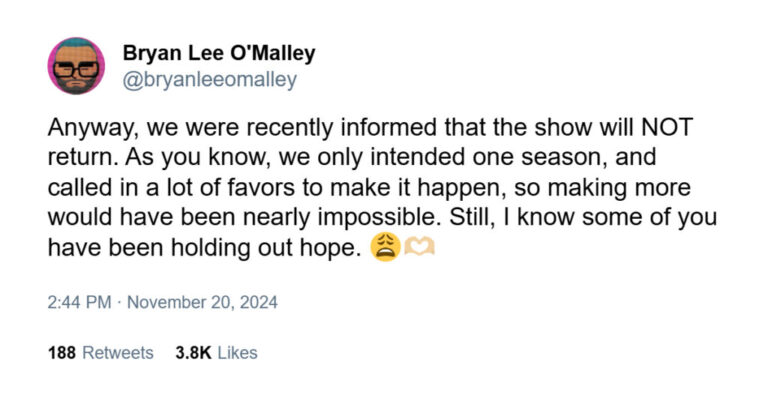Select the heart hands emoji
This screenshot has height=401, width=768.
pos(419,247)
